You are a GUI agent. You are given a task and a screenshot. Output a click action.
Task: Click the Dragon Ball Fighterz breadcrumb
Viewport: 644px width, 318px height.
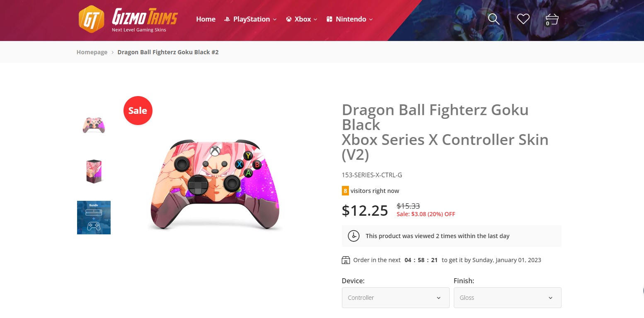point(168,52)
